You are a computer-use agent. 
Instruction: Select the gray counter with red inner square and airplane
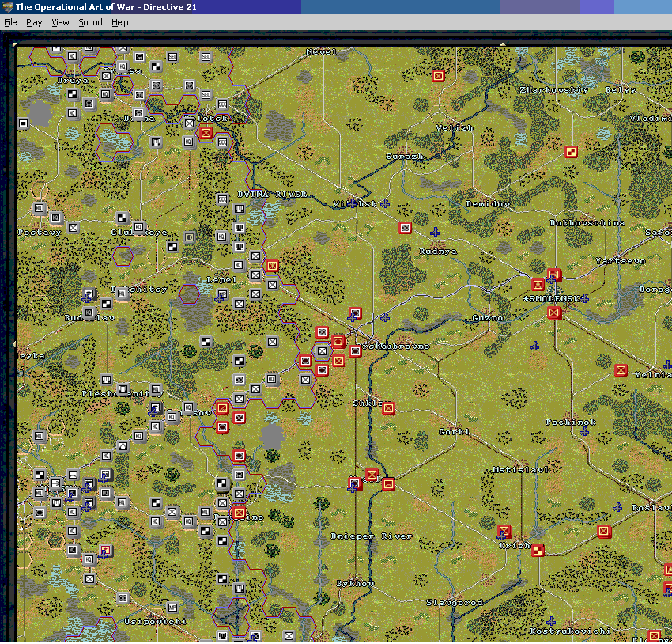click(105, 550)
